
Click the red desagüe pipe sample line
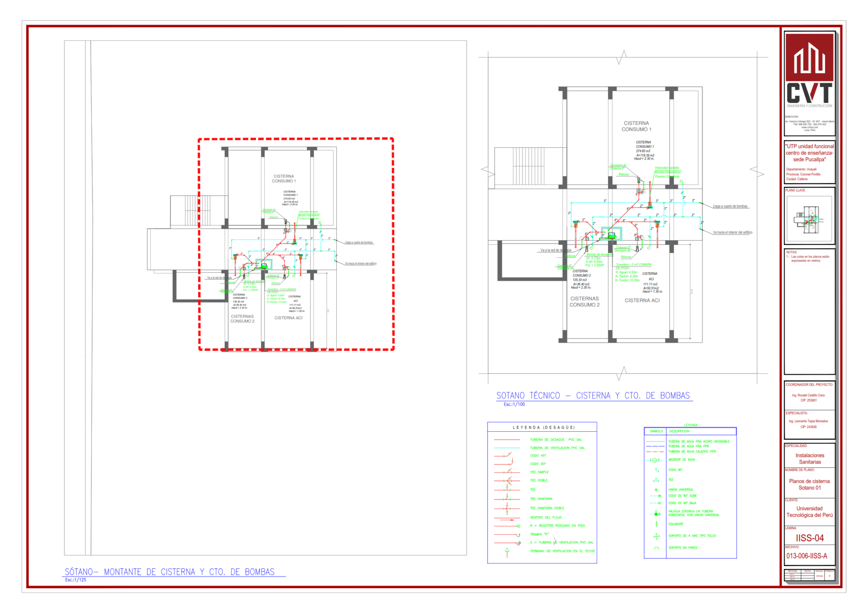coord(507,439)
